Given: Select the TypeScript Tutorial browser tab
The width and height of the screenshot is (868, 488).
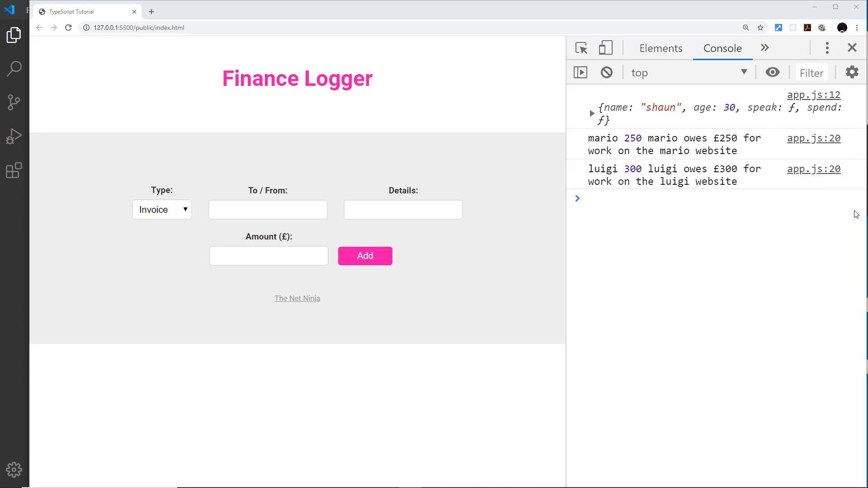Looking at the screenshot, I should pos(86,12).
